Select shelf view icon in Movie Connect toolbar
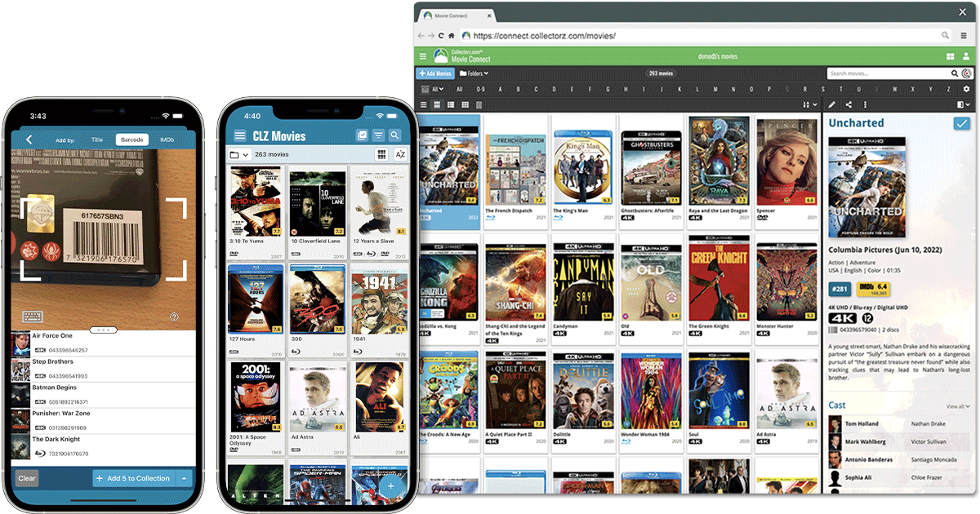980x514 pixels. click(x=479, y=104)
